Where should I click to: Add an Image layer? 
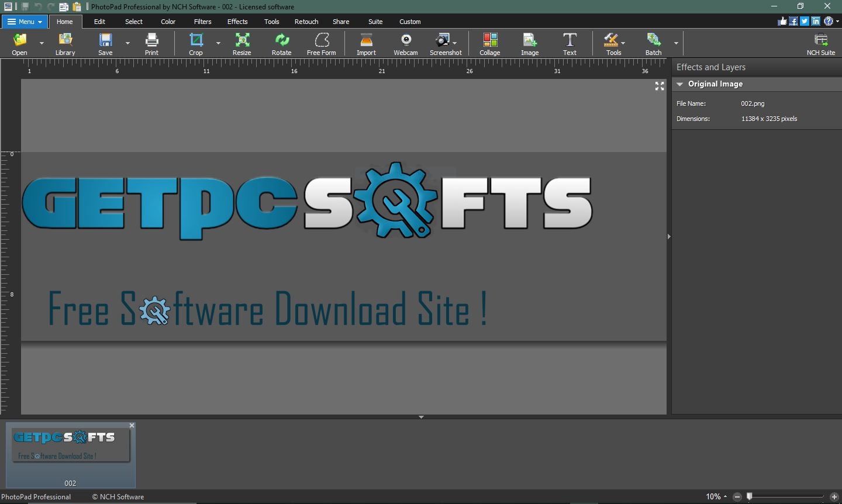click(x=530, y=44)
